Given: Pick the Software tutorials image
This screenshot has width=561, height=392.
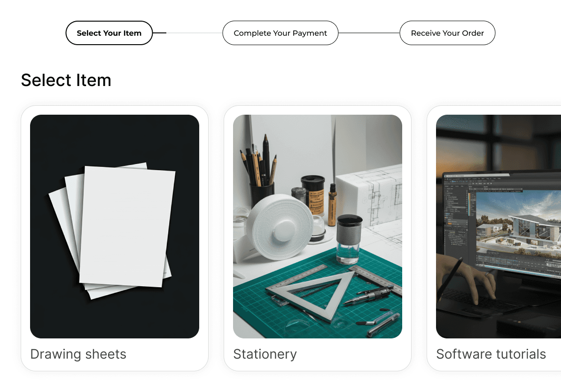Looking at the screenshot, I should (x=499, y=226).
